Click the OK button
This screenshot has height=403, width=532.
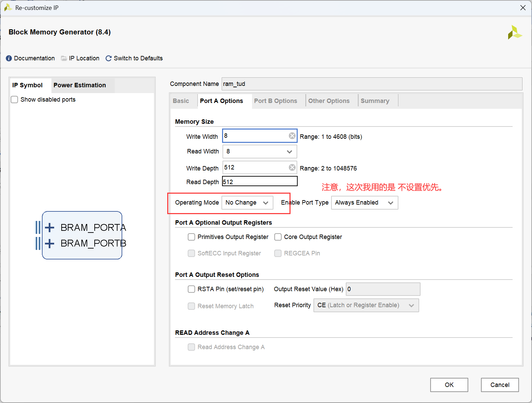pos(449,385)
